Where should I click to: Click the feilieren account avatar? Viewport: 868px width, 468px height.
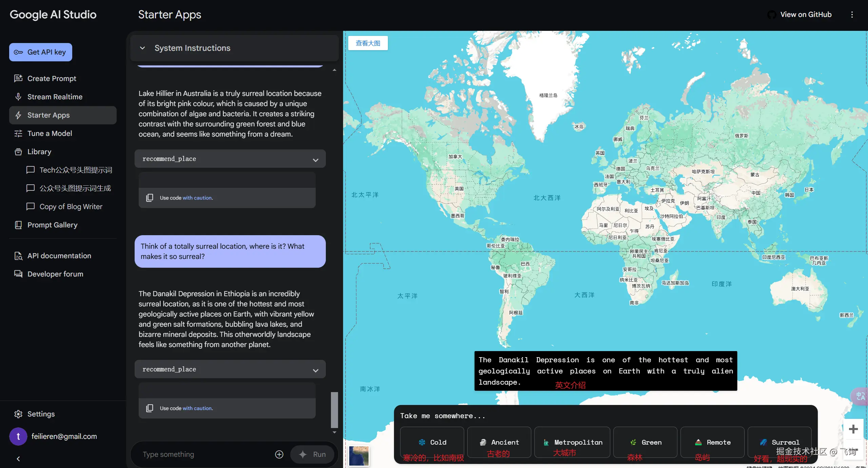click(x=18, y=436)
